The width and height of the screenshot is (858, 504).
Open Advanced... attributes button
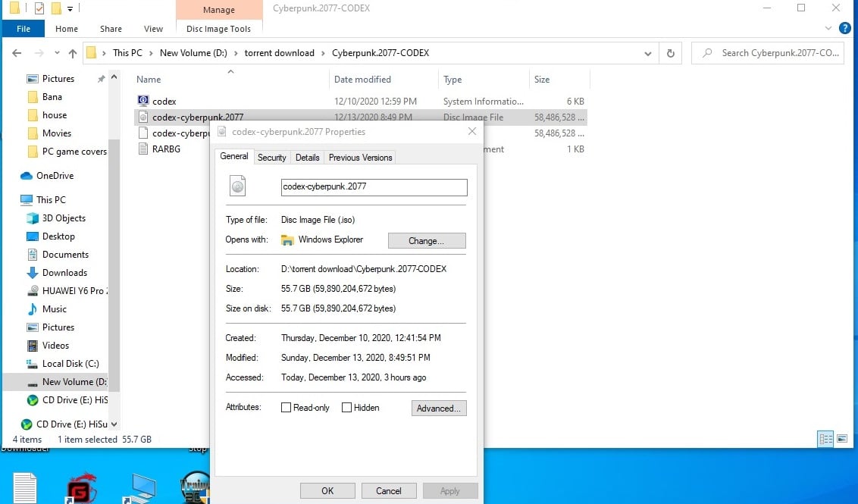pos(439,409)
